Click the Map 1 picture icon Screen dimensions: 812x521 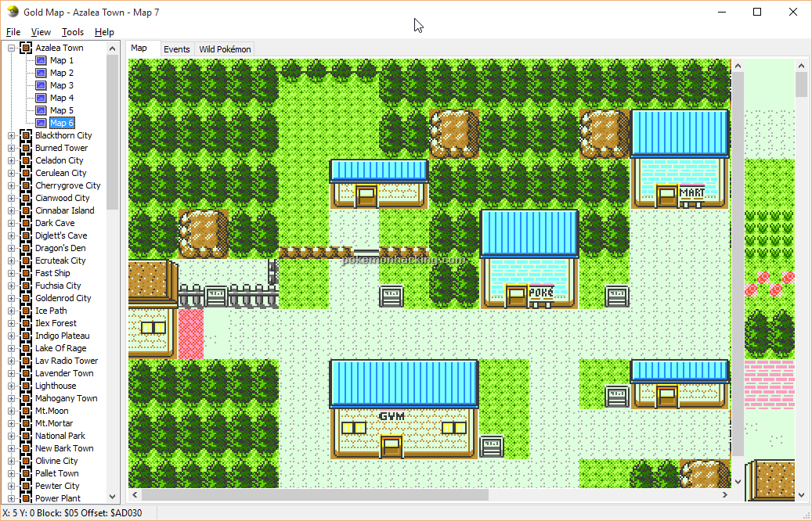point(41,60)
